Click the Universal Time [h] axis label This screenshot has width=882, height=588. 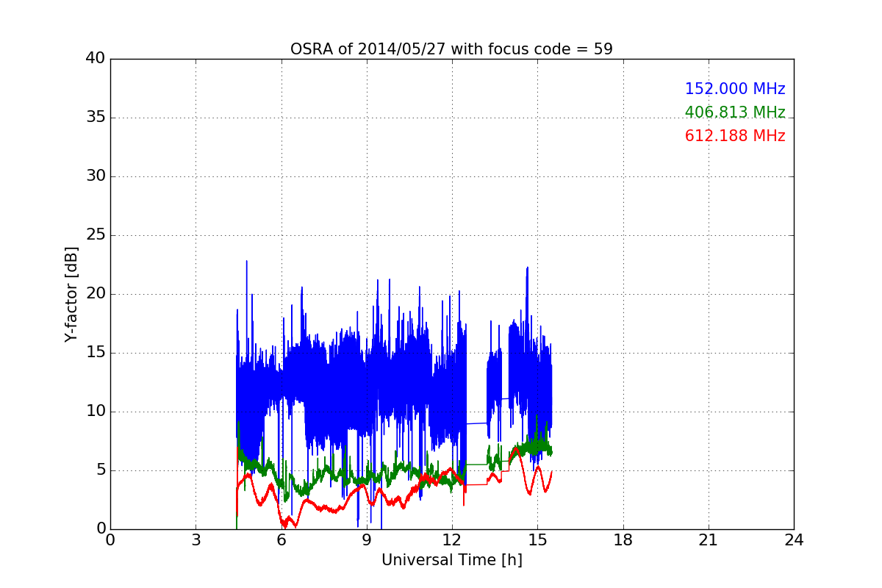point(451,560)
